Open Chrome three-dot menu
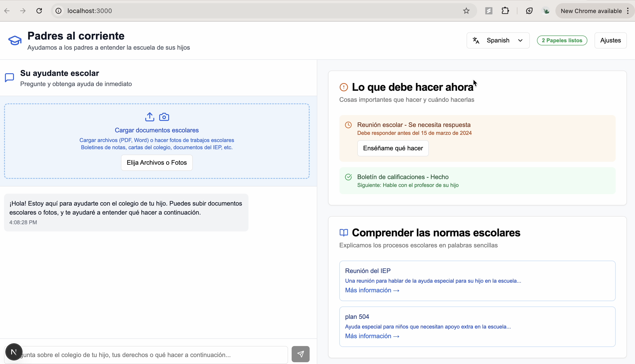The image size is (635, 364). pos(628,11)
